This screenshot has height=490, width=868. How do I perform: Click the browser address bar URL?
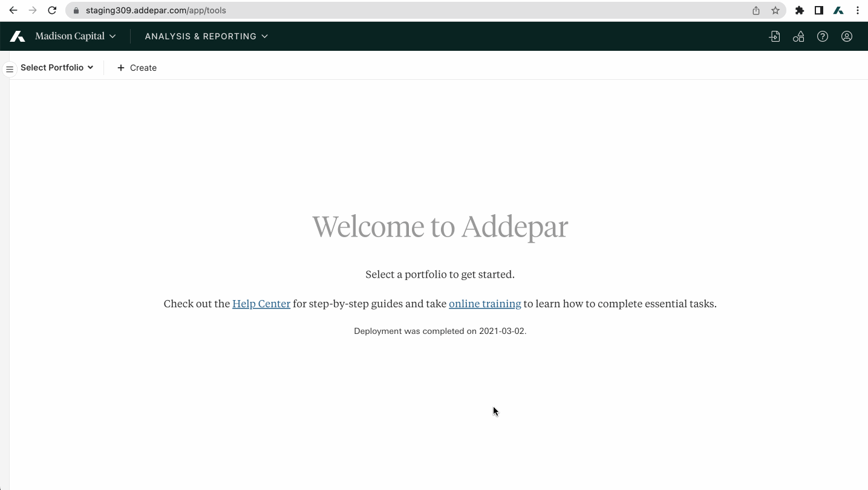point(156,10)
